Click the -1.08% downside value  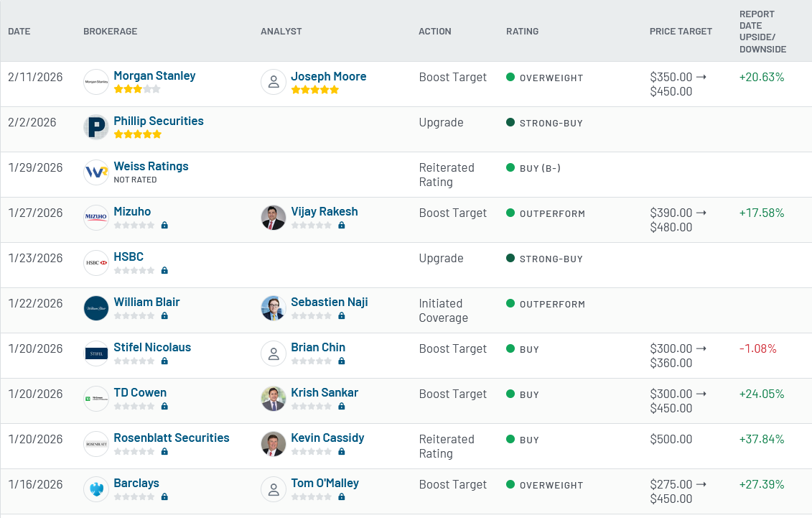pos(757,348)
